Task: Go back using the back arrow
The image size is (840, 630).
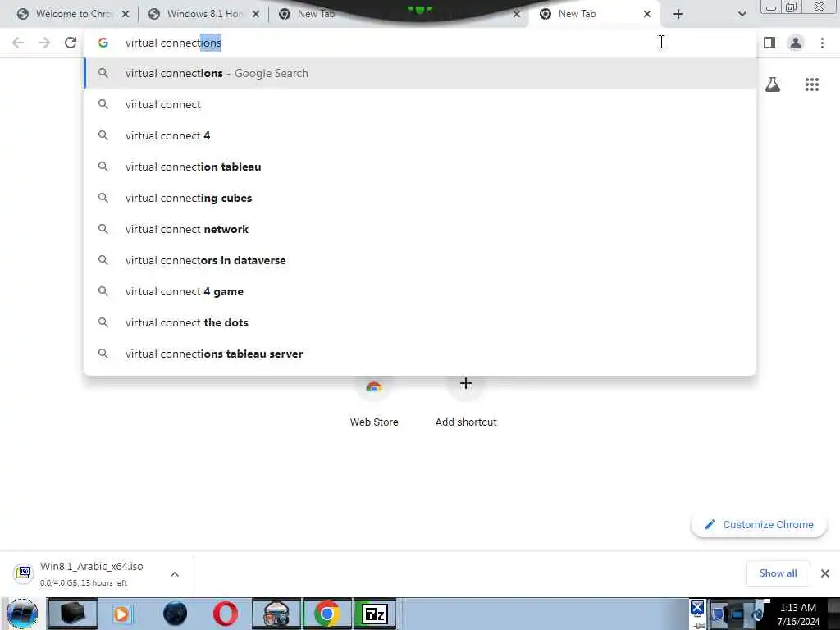Action: [x=18, y=43]
